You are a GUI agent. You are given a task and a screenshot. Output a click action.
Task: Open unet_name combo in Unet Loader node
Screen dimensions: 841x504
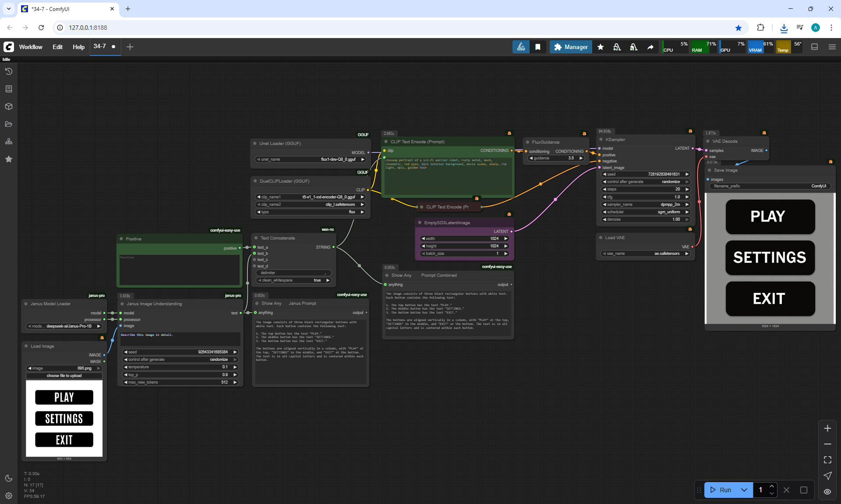coord(311,159)
